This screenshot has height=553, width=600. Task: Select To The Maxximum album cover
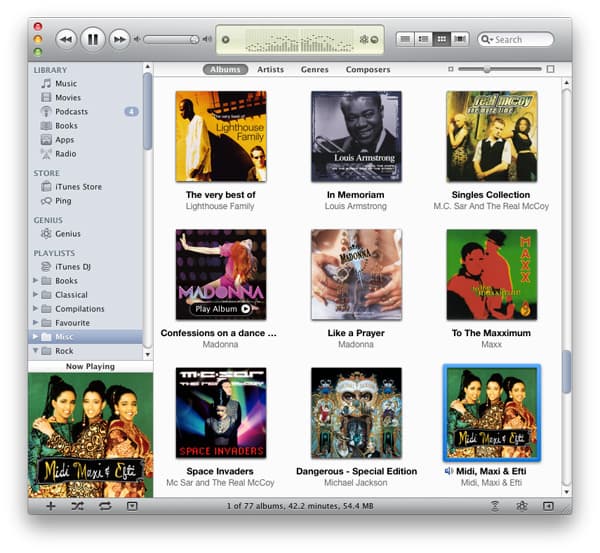[x=492, y=275]
